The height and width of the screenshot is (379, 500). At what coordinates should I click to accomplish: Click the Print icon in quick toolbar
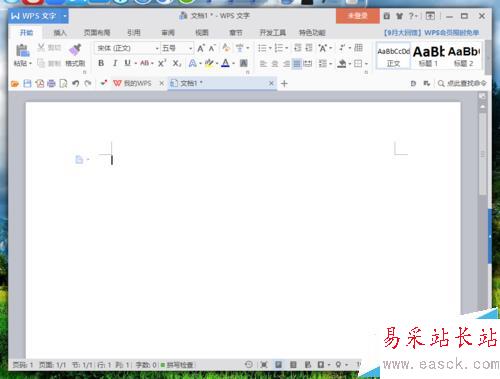click(x=51, y=83)
